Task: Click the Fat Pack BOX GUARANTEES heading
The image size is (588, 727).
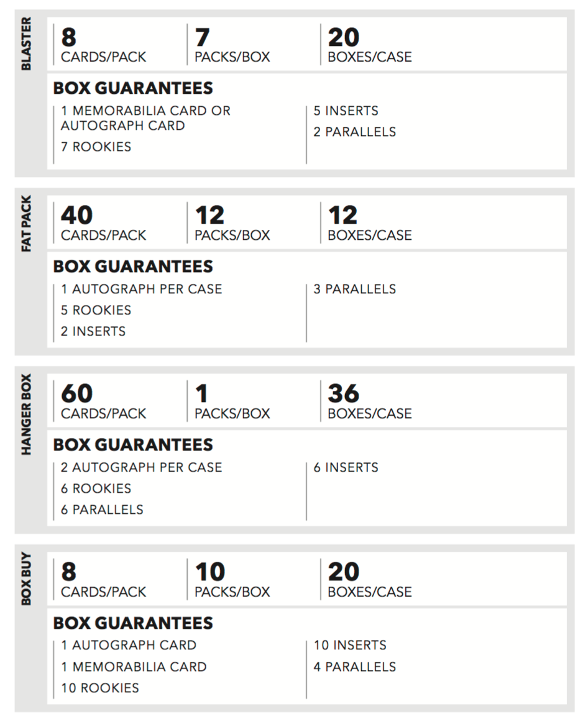Action: (133, 267)
